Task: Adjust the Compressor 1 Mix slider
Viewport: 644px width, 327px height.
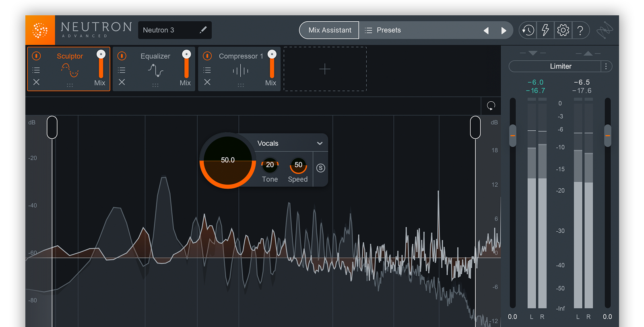Action: coord(272,64)
